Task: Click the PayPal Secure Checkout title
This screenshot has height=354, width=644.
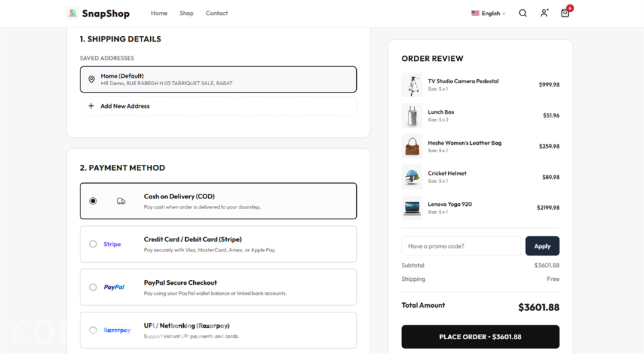Action: [x=180, y=282]
